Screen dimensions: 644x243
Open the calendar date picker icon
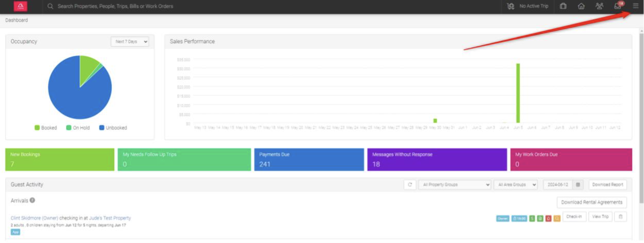coord(578,185)
